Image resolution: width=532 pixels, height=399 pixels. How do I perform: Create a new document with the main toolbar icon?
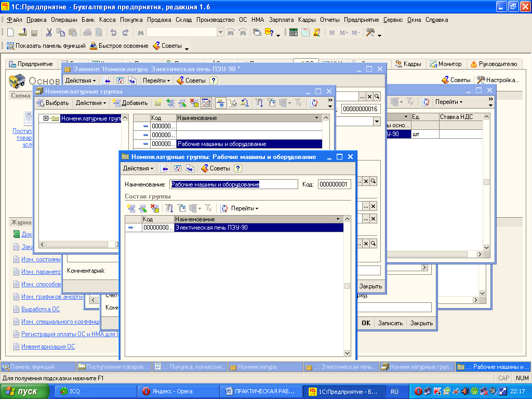coord(10,32)
